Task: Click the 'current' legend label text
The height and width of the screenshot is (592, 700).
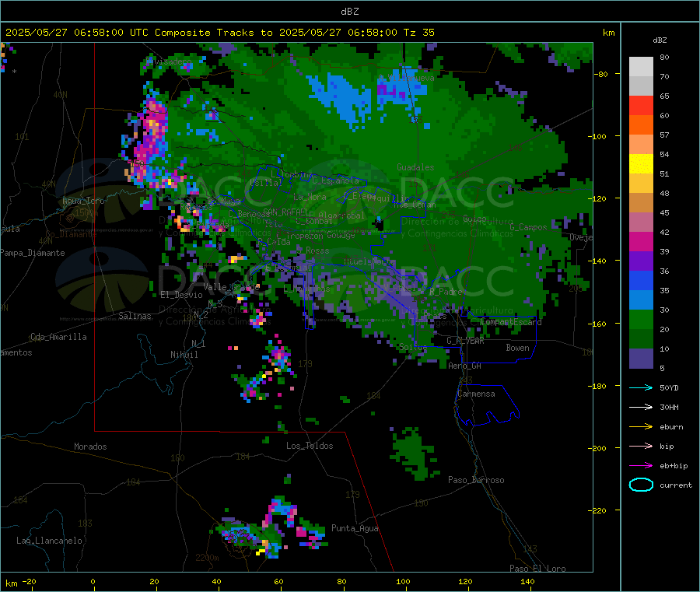Action: pyautogui.click(x=676, y=485)
